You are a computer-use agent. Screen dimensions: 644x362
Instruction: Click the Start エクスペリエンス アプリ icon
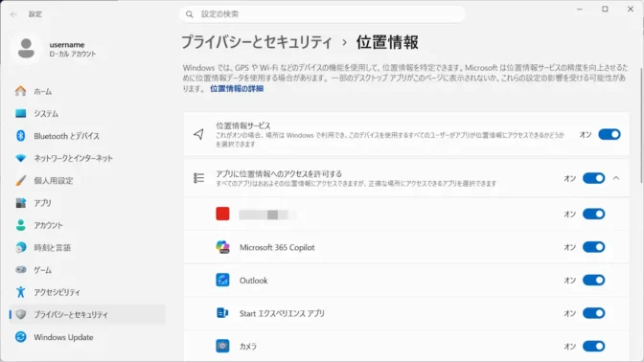tap(222, 313)
